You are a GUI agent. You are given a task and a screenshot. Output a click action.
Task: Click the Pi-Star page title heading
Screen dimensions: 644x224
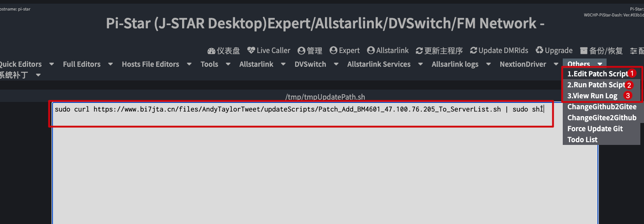[x=325, y=23]
